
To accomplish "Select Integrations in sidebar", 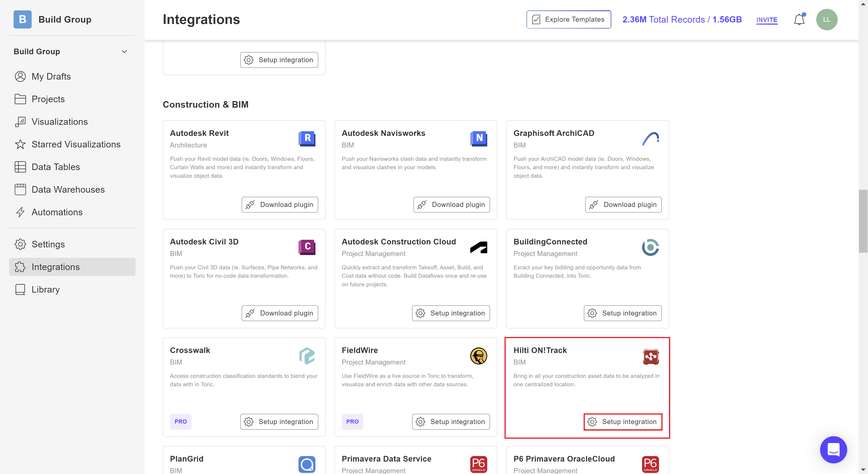I will 72,267.
